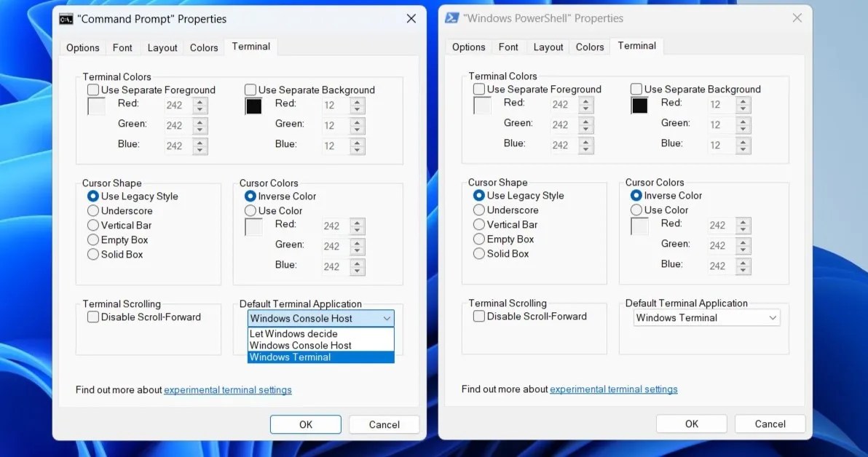Select Underscore cursor shape
This screenshot has height=457, width=868.
pos(93,211)
